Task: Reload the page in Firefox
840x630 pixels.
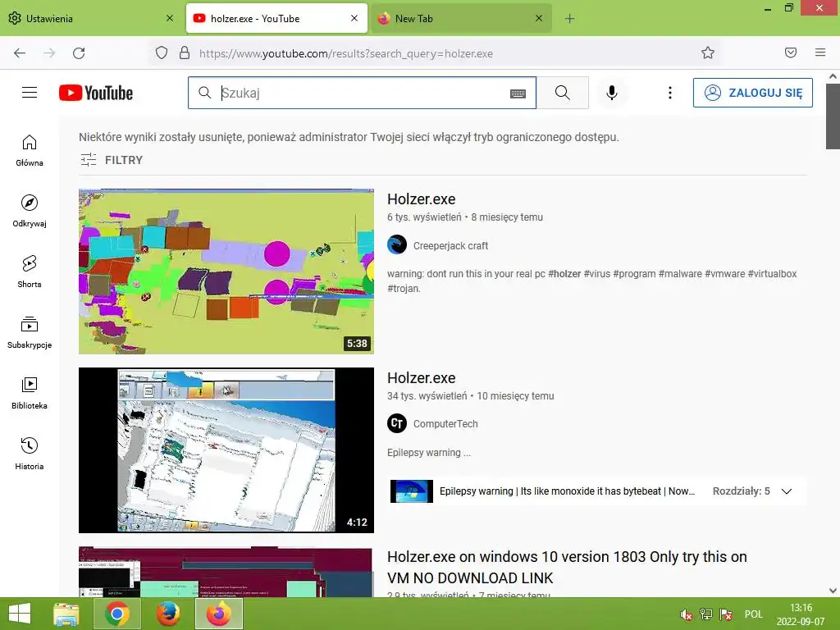Action: [79, 52]
